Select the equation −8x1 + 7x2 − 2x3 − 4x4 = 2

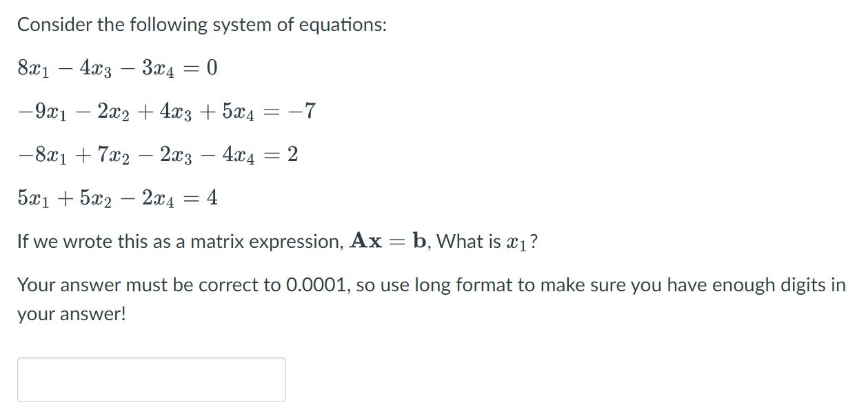pyautogui.click(x=157, y=154)
